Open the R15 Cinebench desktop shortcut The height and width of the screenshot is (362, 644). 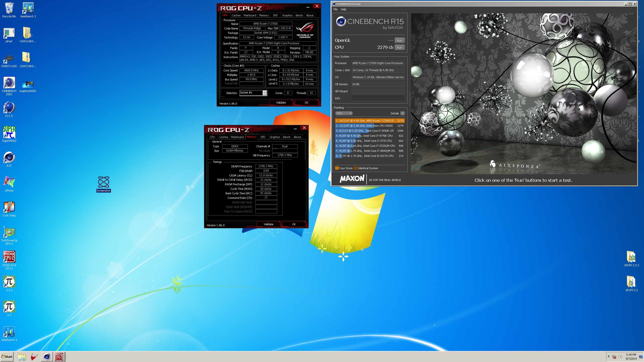tap(9, 159)
